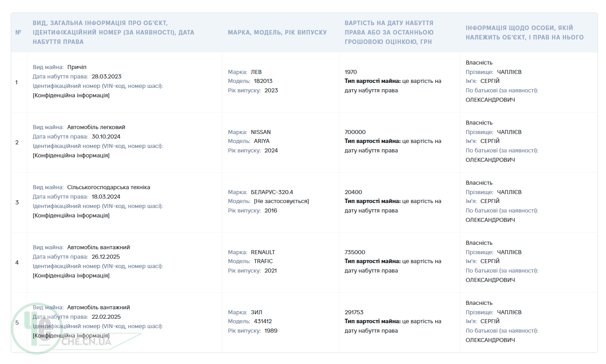The height and width of the screenshot is (364, 606).
Task: Select the column header about object type info
Action: (x=113, y=32)
